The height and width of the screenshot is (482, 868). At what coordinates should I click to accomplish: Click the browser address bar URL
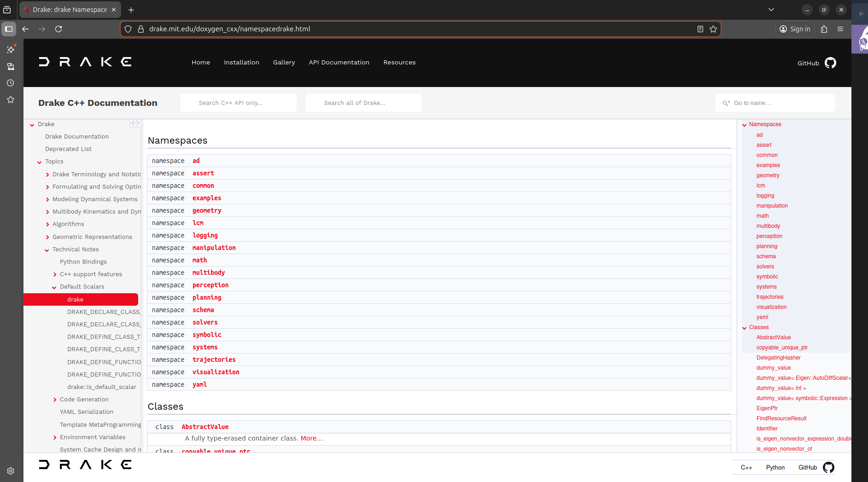click(x=230, y=29)
